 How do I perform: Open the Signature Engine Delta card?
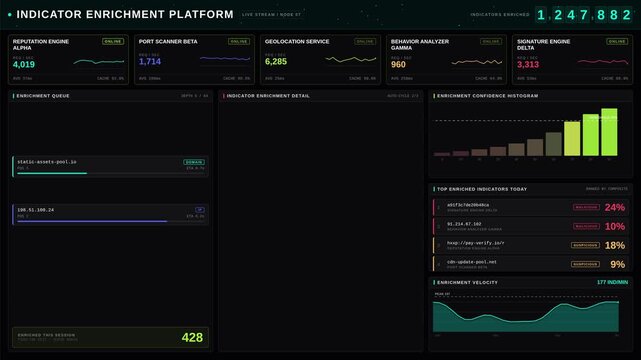point(572,60)
